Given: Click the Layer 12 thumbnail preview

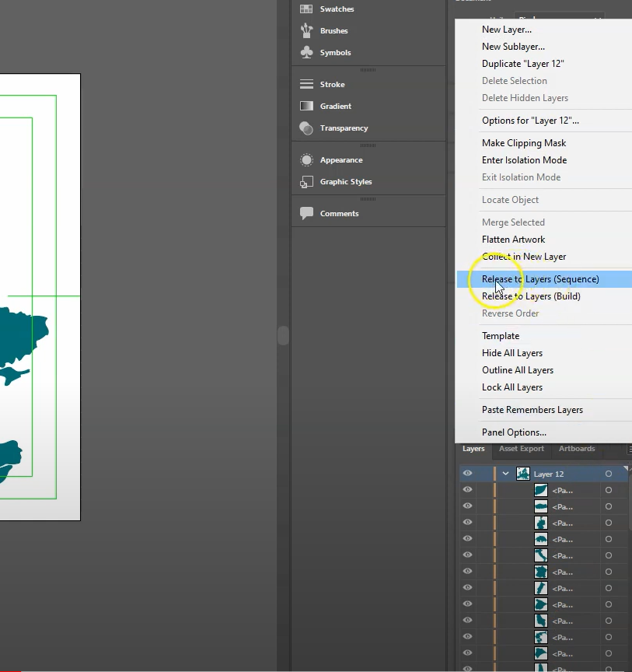Looking at the screenshot, I should (x=523, y=474).
